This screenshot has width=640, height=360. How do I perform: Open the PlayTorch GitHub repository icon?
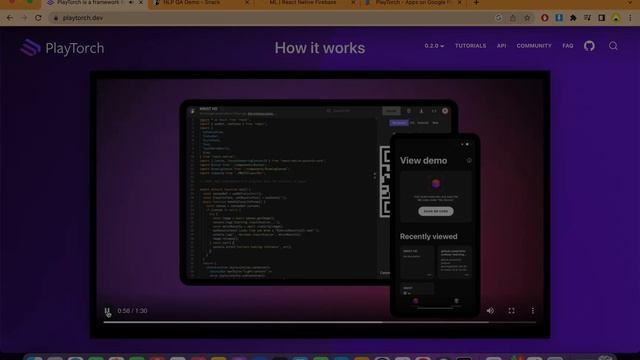(589, 46)
